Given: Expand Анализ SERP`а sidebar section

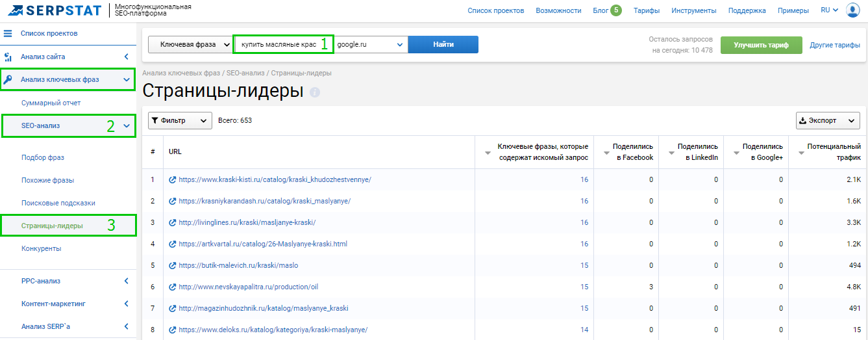Looking at the screenshot, I should point(127,326).
